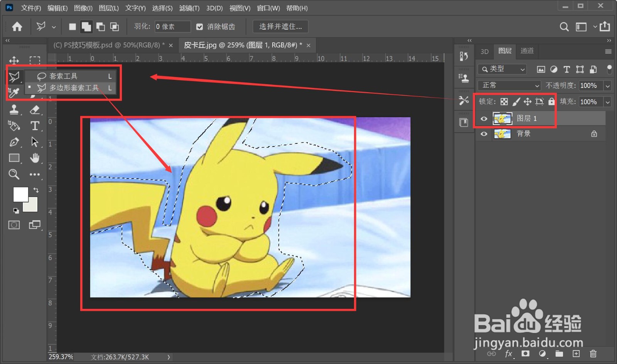Image resolution: width=617 pixels, height=364 pixels.
Task: Open the 图像(I) menu
Action: pos(83,8)
